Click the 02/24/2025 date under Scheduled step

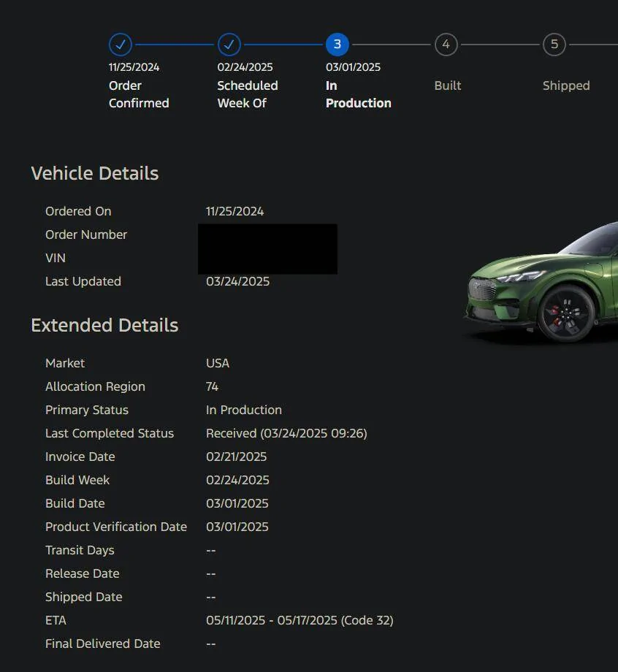pyautogui.click(x=245, y=67)
